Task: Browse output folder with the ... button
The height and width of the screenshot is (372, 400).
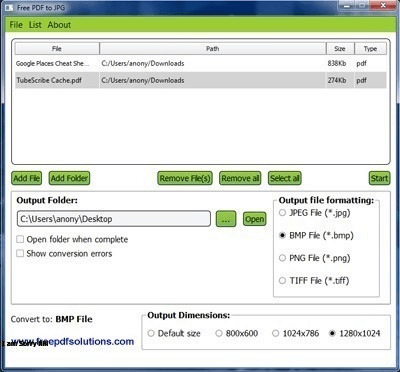Action: click(x=226, y=219)
